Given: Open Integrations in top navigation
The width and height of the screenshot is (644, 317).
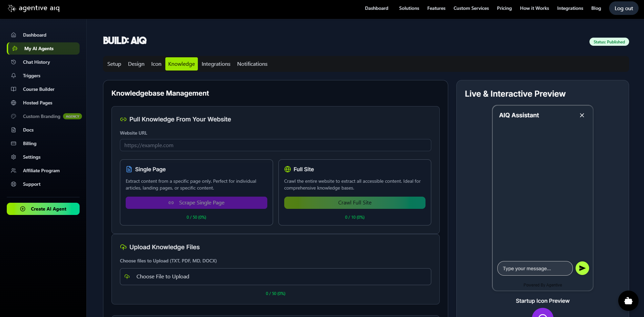Looking at the screenshot, I should click(570, 8).
